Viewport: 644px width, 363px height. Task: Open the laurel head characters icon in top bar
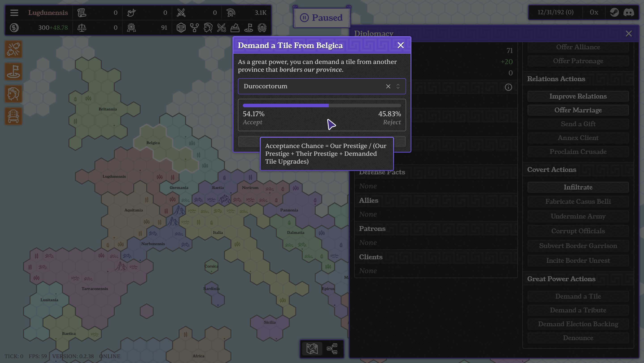point(208,27)
